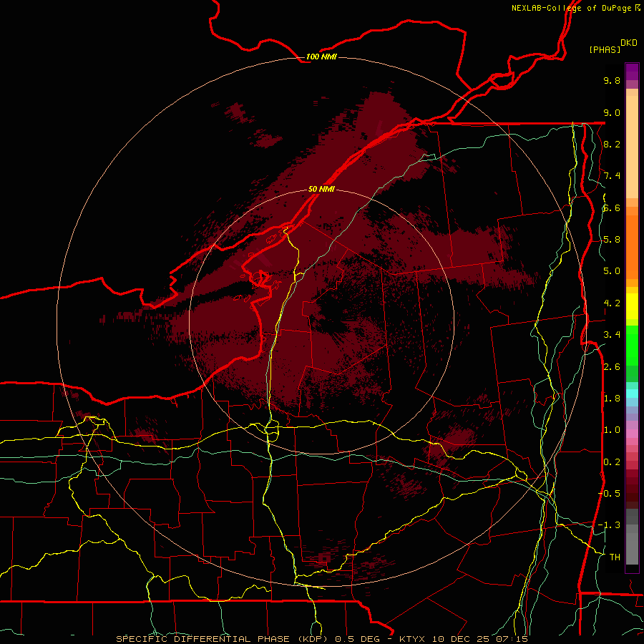
Task: Select the 4.2 scale value
Action: pos(612,303)
